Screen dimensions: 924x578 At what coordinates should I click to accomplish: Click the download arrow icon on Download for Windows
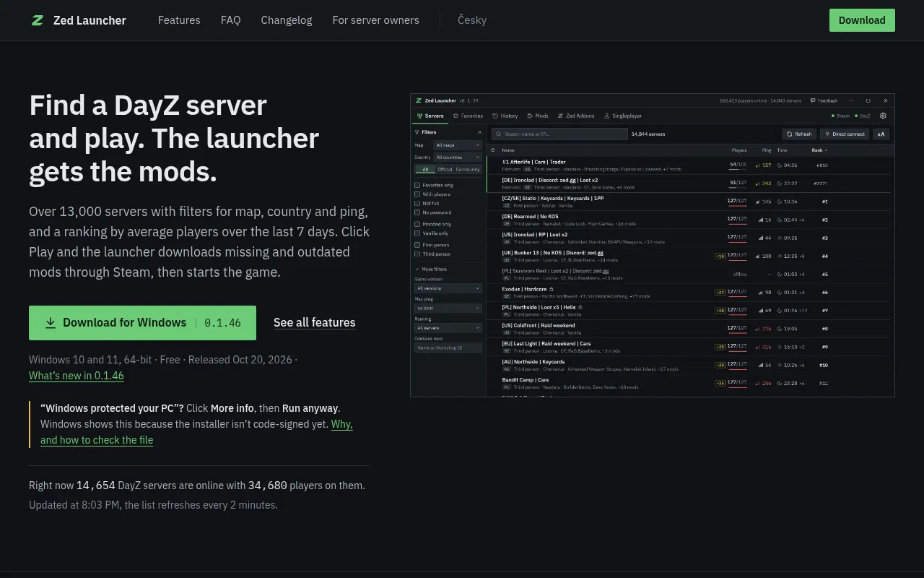pyautogui.click(x=51, y=323)
